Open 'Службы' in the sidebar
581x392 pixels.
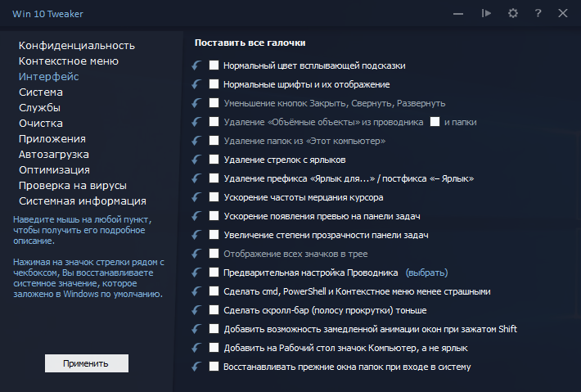(x=39, y=108)
